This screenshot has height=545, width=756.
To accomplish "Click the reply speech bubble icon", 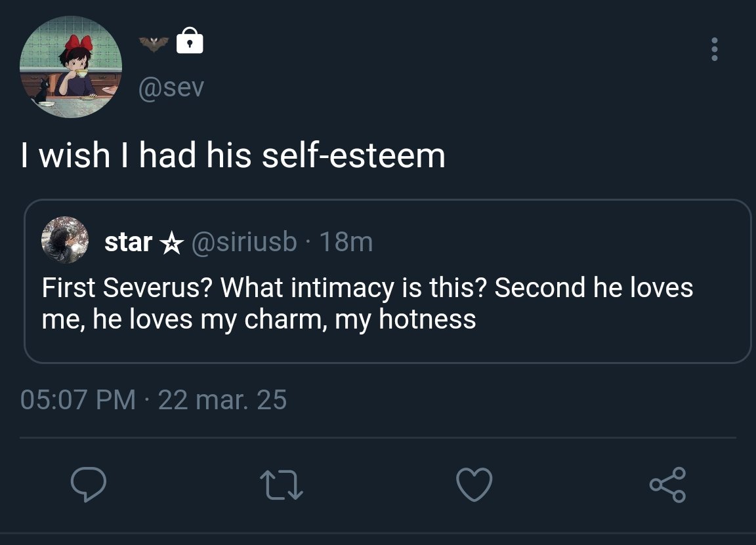I will click(x=89, y=485).
